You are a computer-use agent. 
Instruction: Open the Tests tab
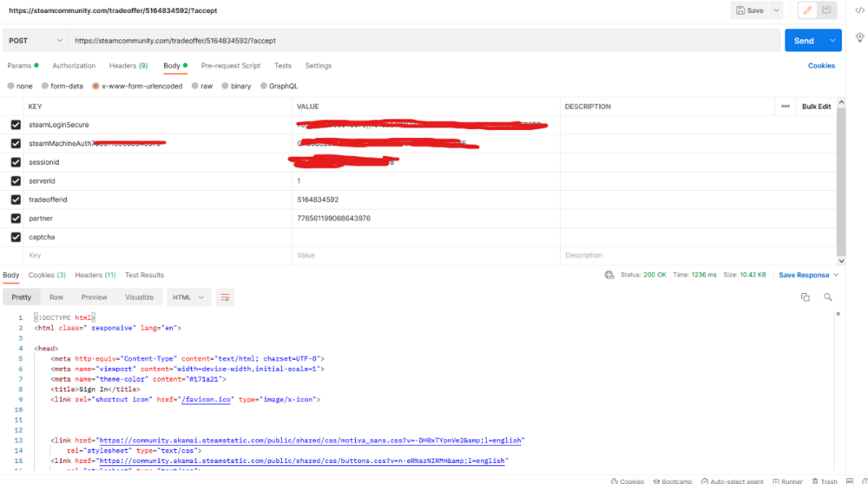click(282, 66)
